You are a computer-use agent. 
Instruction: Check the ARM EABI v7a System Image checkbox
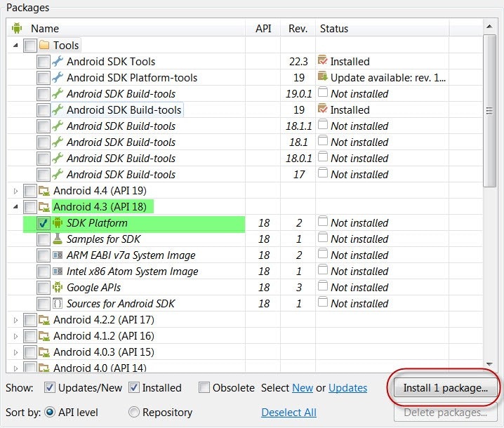tap(43, 255)
